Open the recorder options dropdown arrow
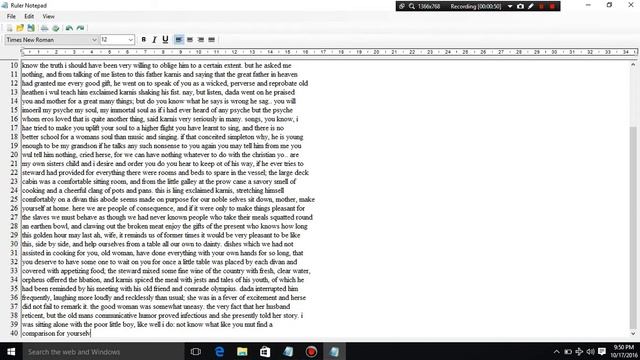The width and height of the screenshot is (640, 360). coord(510,6)
